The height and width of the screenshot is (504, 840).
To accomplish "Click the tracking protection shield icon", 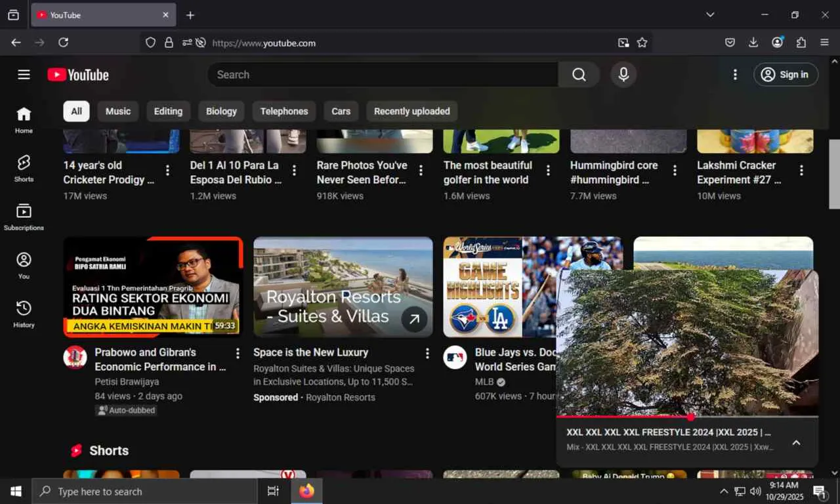I will [x=150, y=43].
